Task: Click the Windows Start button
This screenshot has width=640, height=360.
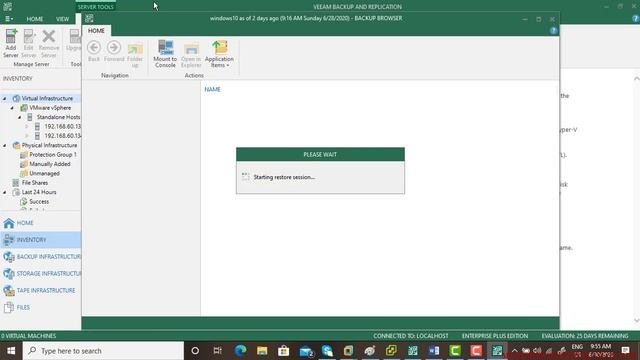Action: tap(11, 351)
